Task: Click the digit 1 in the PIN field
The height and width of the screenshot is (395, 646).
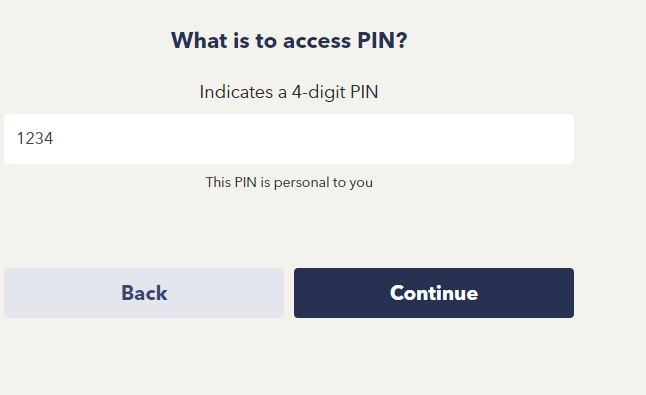Action: [21, 138]
